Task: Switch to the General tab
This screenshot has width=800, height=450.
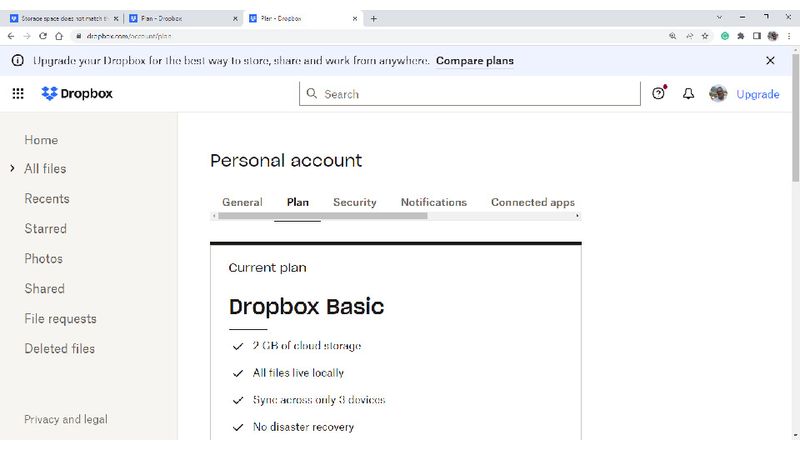Action: coord(242,202)
